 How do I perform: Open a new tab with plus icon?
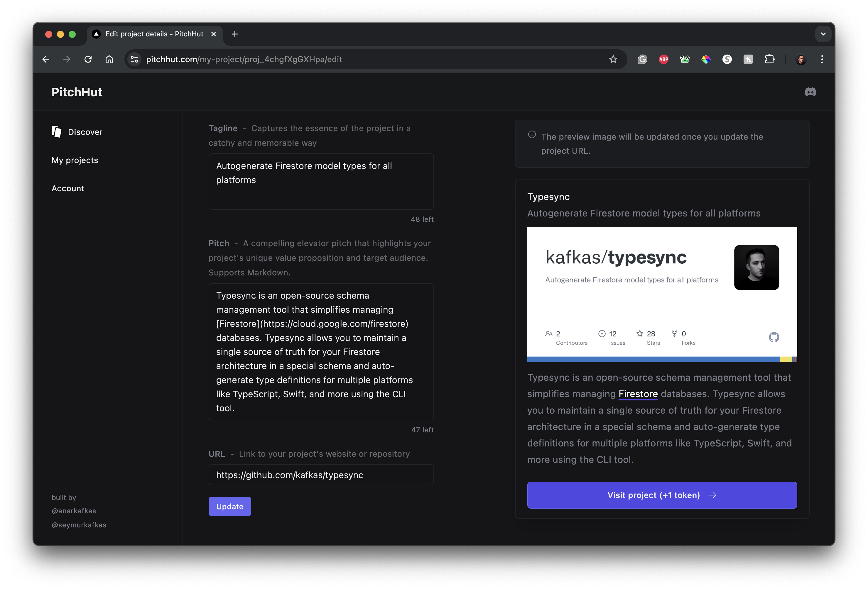coord(234,34)
